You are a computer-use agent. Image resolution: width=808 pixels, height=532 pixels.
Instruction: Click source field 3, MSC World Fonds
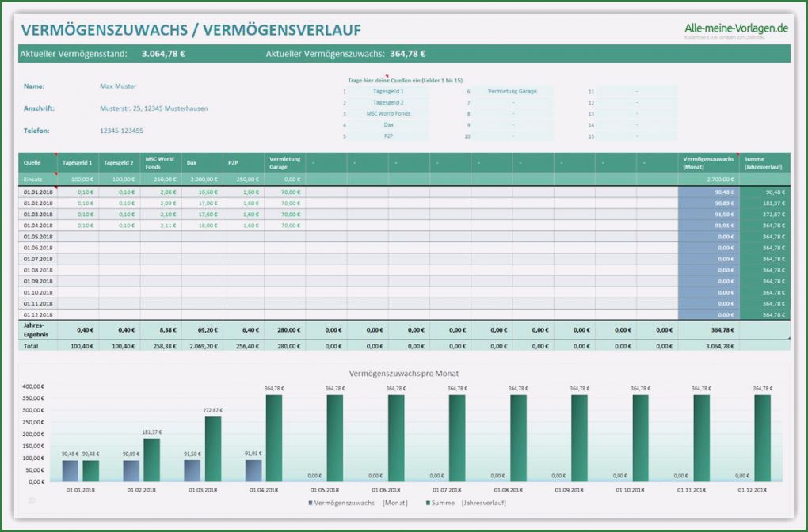pos(388,114)
